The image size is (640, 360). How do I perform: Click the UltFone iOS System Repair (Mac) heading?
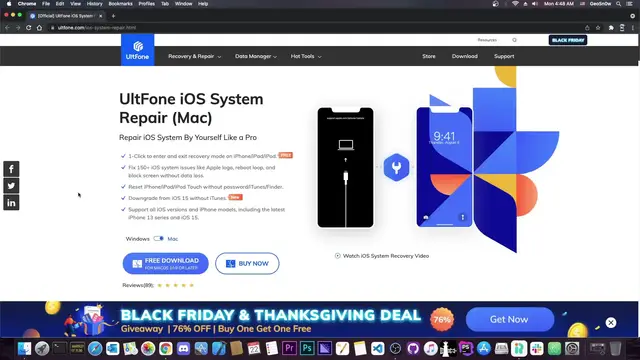[191, 108]
